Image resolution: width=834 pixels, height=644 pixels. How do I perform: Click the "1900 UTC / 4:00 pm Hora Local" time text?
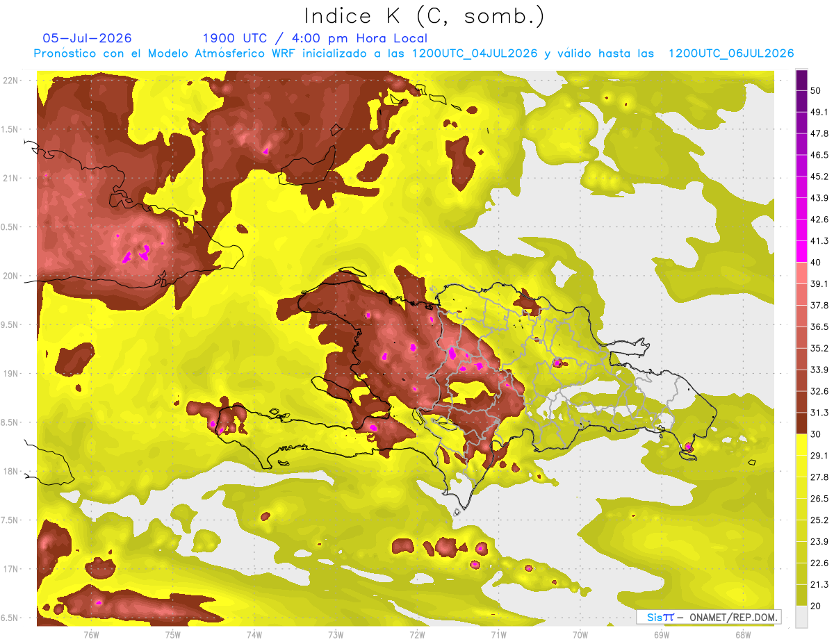click(315, 38)
